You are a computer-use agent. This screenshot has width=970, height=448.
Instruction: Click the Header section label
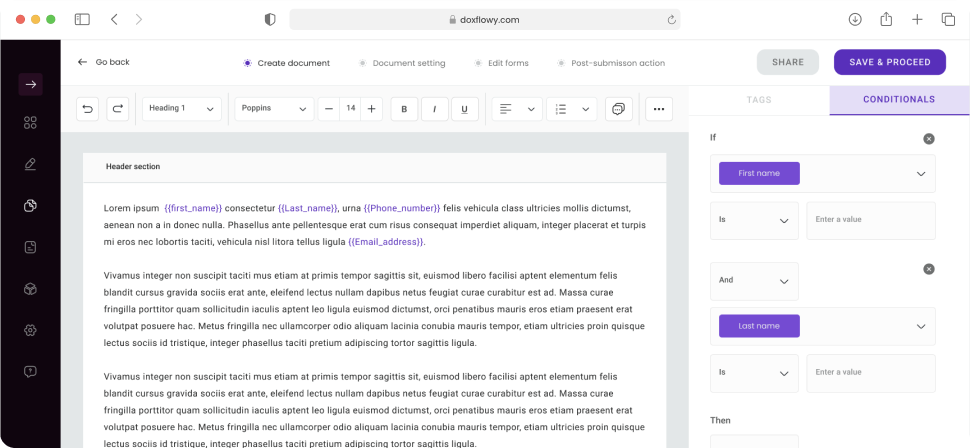tap(133, 166)
